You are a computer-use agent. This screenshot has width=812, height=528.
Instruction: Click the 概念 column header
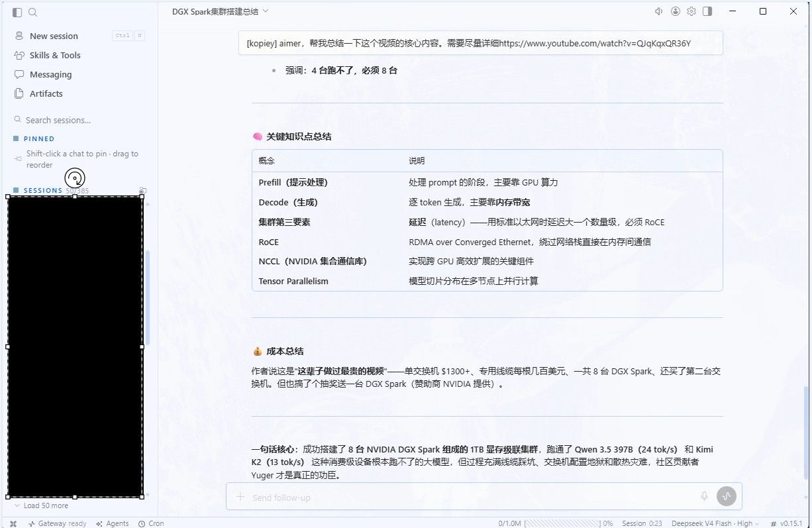coord(266,160)
